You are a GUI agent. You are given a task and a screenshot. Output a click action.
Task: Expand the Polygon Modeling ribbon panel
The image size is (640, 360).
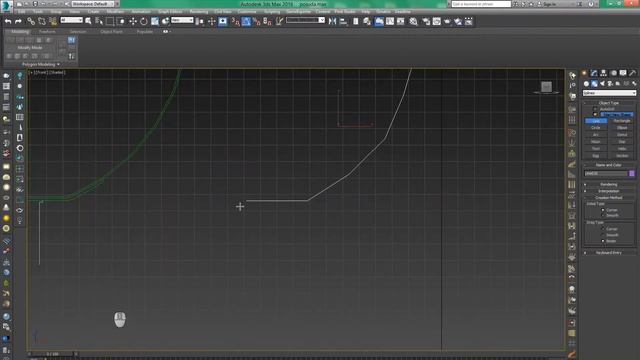tap(41, 64)
